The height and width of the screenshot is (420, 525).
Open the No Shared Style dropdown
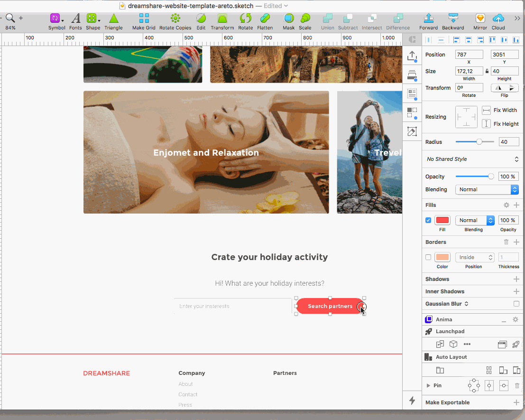[472, 159]
